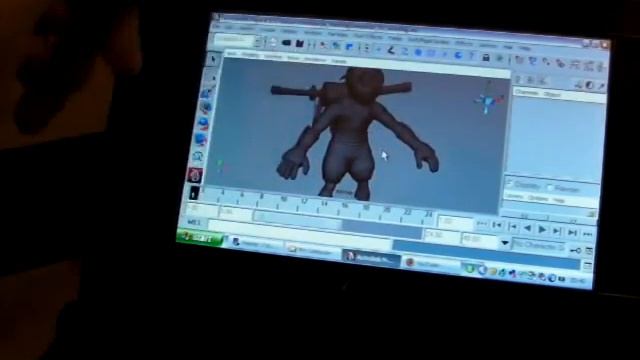Play the animation forward
Viewport: 640px width, 360px height.
tap(542, 230)
